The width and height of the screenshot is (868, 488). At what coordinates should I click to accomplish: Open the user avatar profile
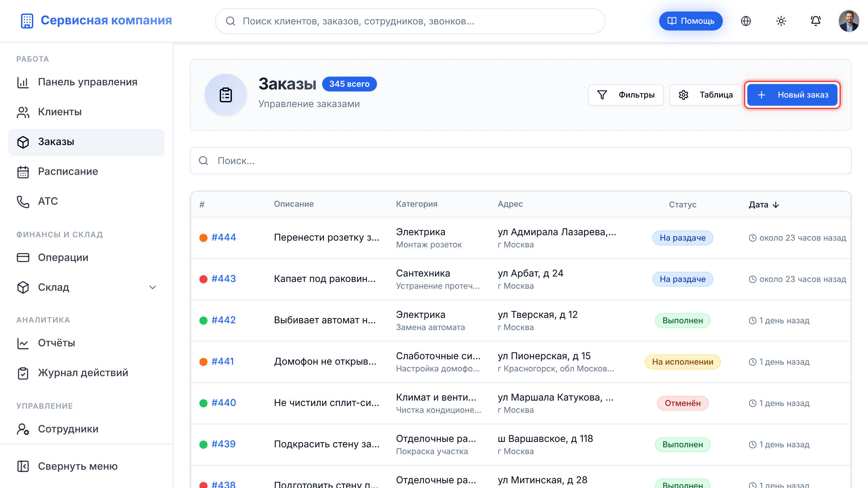tap(849, 21)
